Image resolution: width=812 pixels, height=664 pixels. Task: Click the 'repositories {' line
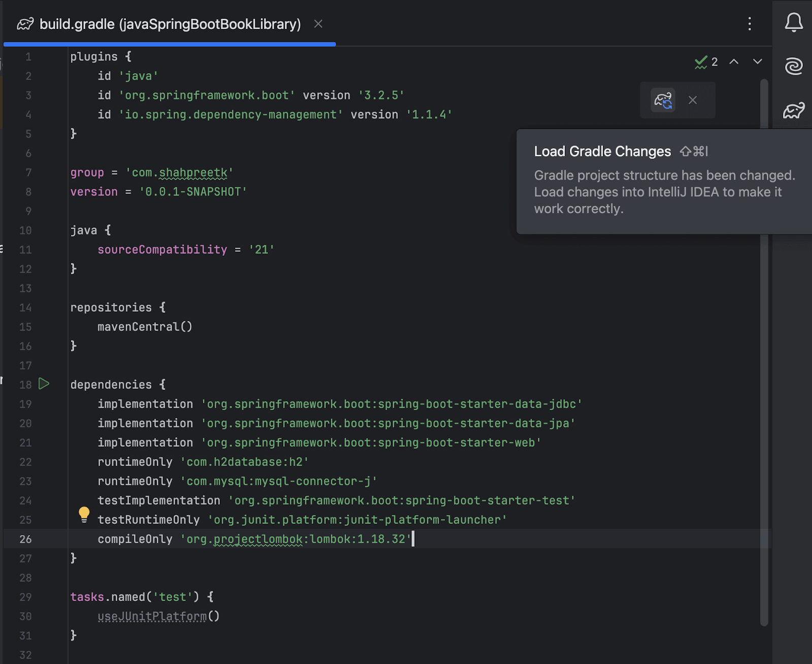tap(118, 308)
